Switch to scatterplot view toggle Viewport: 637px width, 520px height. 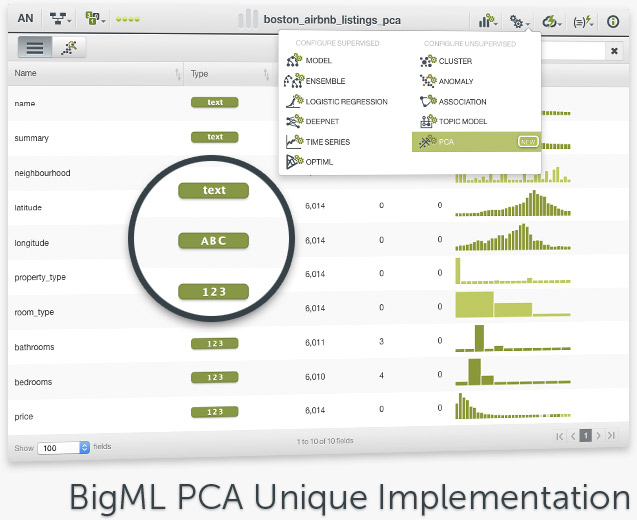pos(69,47)
